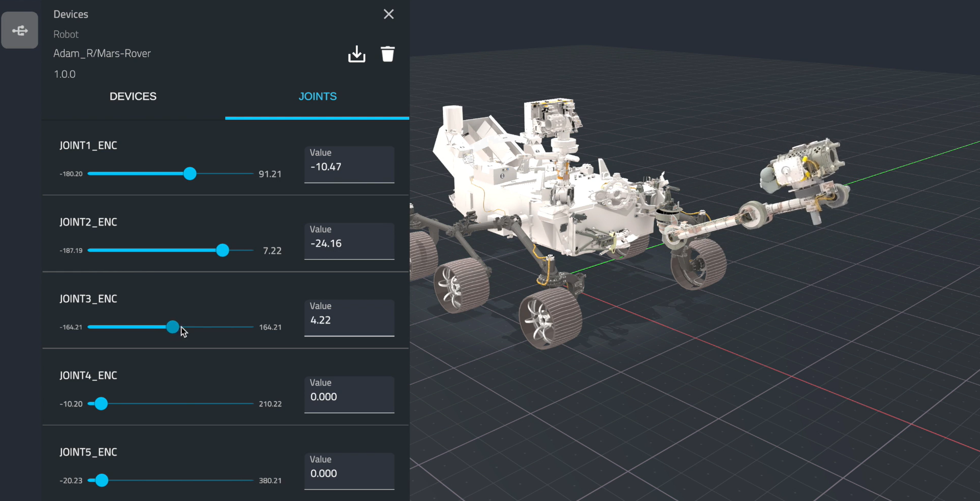Click the JOINT4_ENC slider handle
Viewport: 980px width, 501px height.
(x=101, y=404)
